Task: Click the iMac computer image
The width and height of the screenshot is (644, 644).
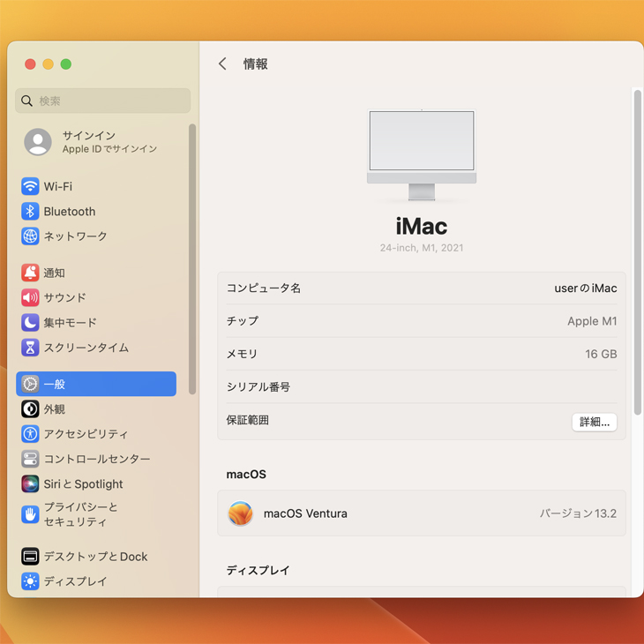Action: click(422, 155)
